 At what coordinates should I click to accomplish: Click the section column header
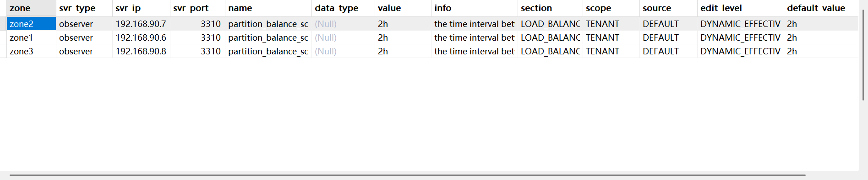tap(550, 8)
